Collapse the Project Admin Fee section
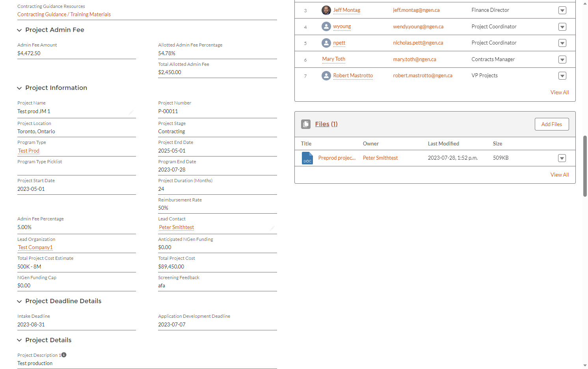588x369 pixels. (19, 30)
